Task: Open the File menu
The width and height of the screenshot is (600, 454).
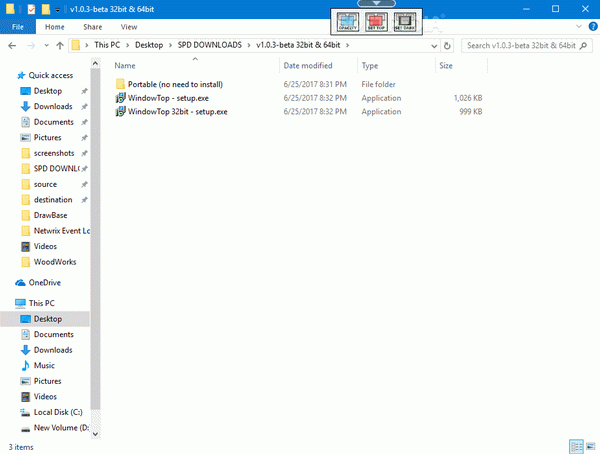Action: tap(18, 27)
